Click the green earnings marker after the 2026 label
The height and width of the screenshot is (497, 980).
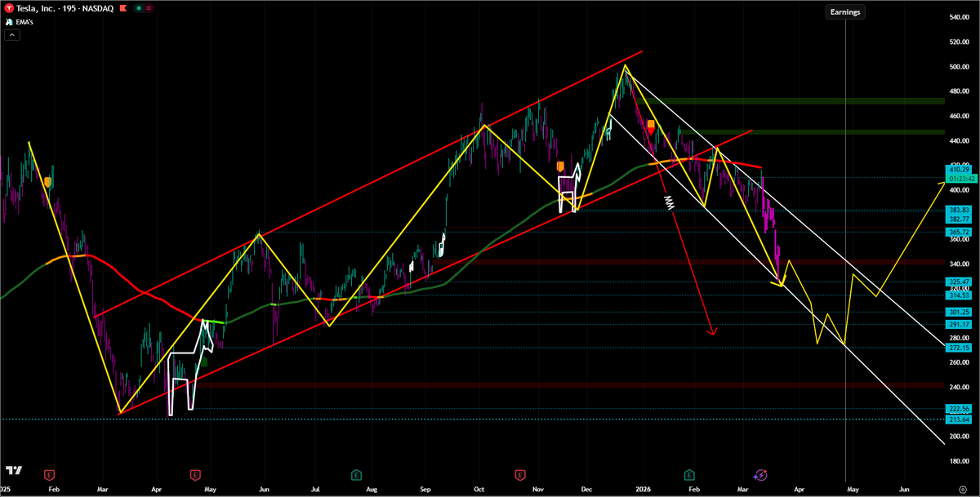point(689,473)
